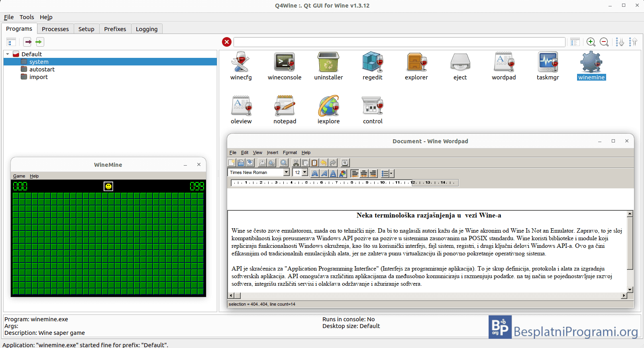The width and height of the screenshot is (644, 348).
Task: Undo last action in Wordpad
Action: [324, 162]
